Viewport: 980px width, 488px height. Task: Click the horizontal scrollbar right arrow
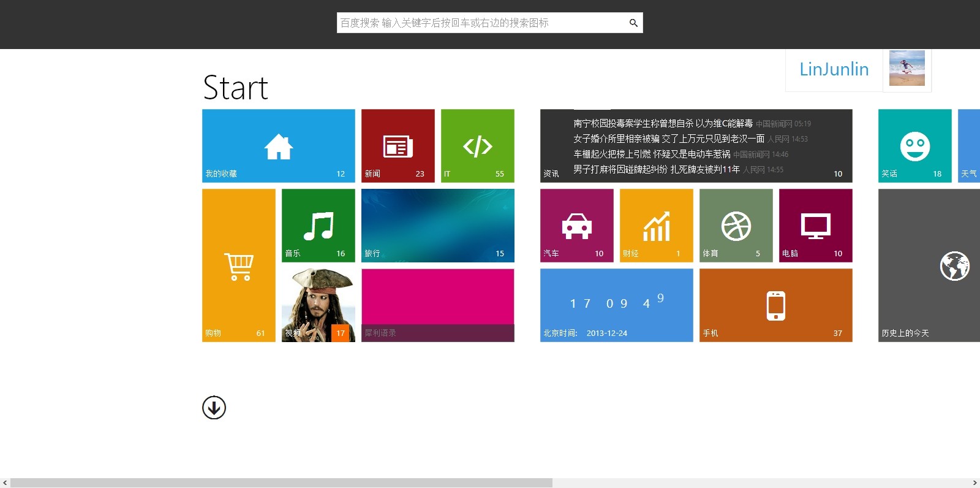pos(974,483)
